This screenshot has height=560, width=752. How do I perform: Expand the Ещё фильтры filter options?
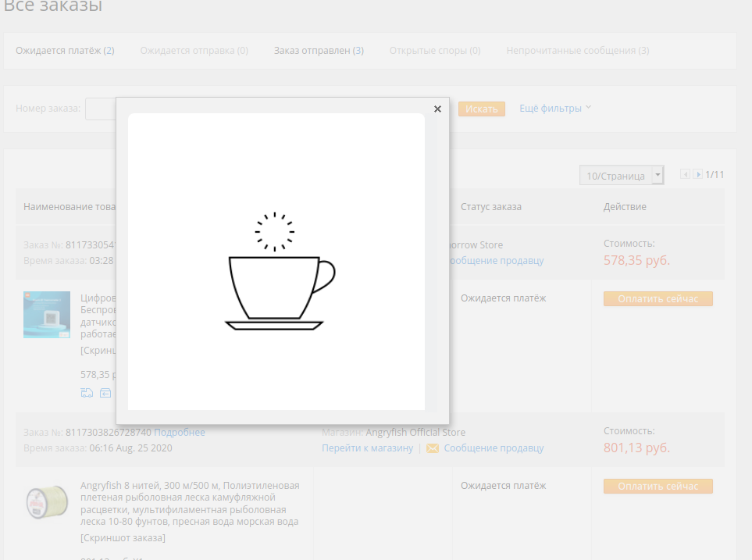coord(555,109)
